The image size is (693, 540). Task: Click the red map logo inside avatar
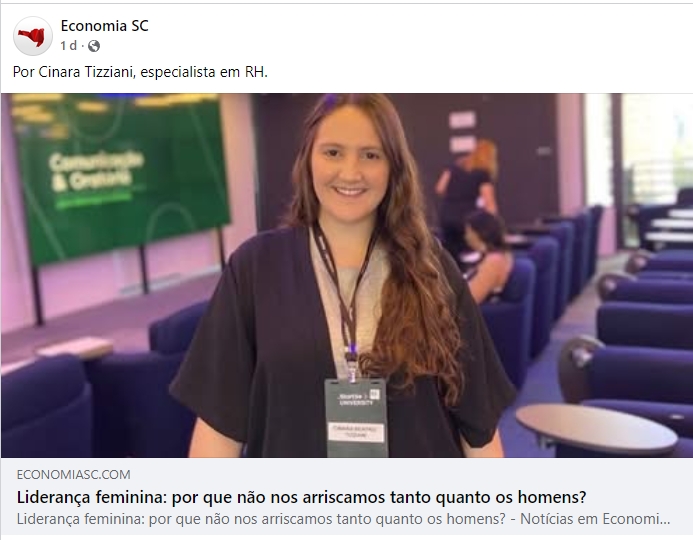(32, 37)
